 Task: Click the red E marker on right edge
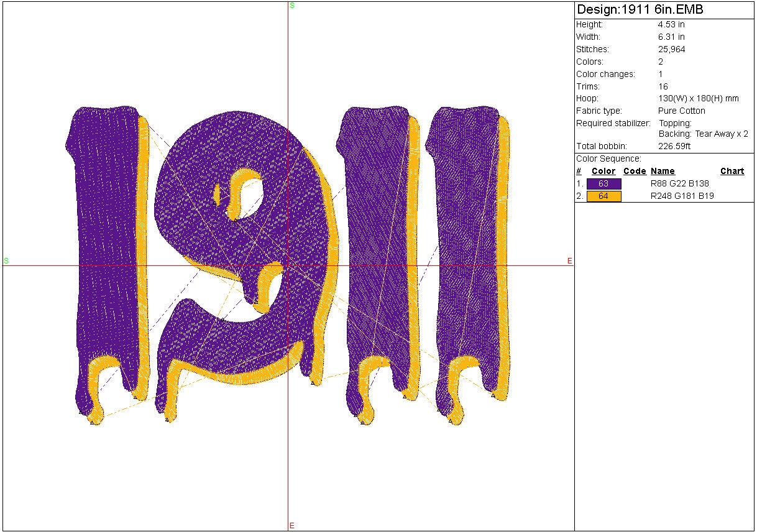[x=569, y=261]
